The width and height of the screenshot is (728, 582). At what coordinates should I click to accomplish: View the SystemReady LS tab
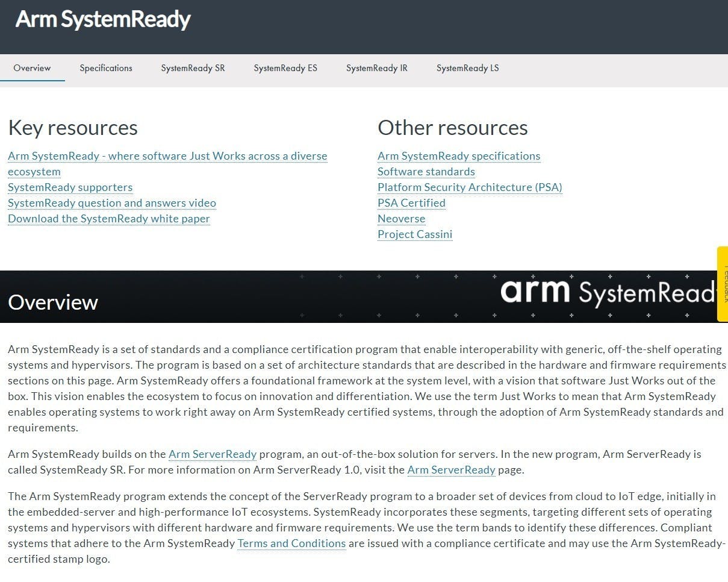(468, 68)
